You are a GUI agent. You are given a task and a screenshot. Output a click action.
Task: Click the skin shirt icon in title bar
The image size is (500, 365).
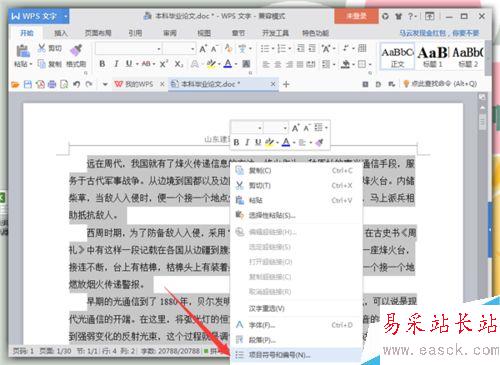pos(398,16)
